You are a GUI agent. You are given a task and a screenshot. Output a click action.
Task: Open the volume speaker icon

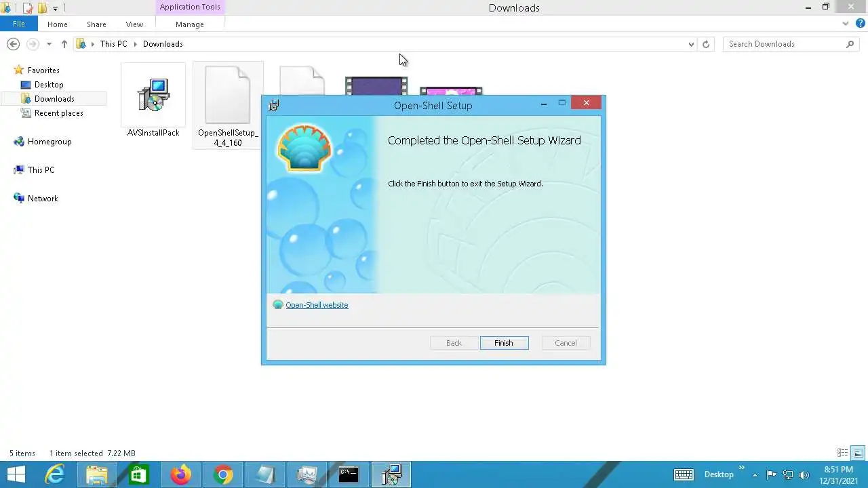click(804, 474)
